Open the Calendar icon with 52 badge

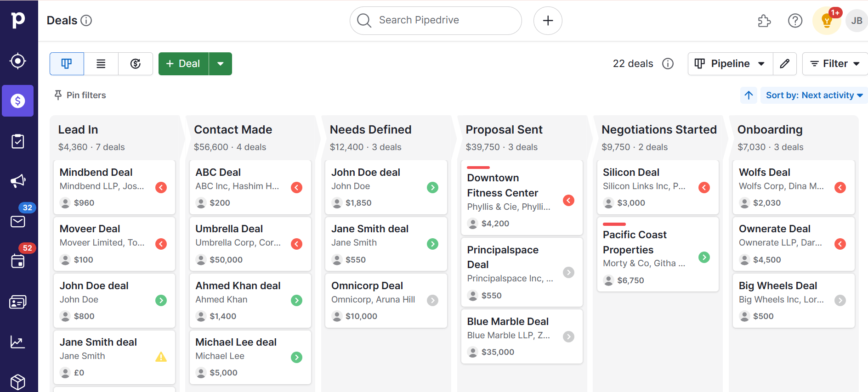(x=18, y=261)
